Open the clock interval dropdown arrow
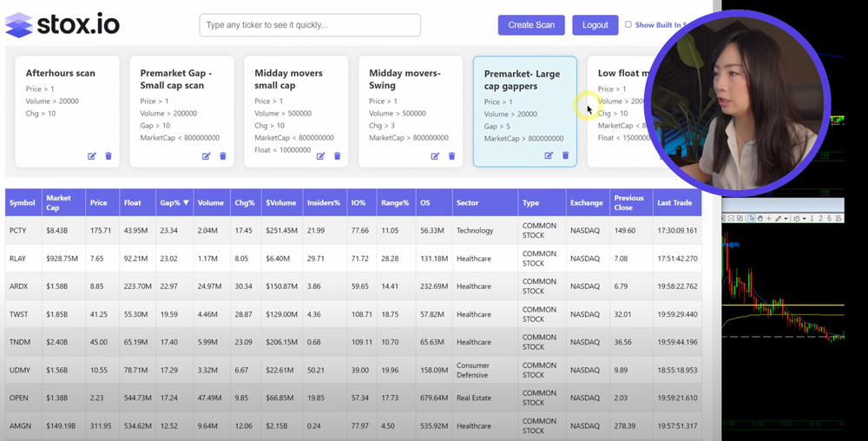The image size is (868, 441). pos(805,219)
